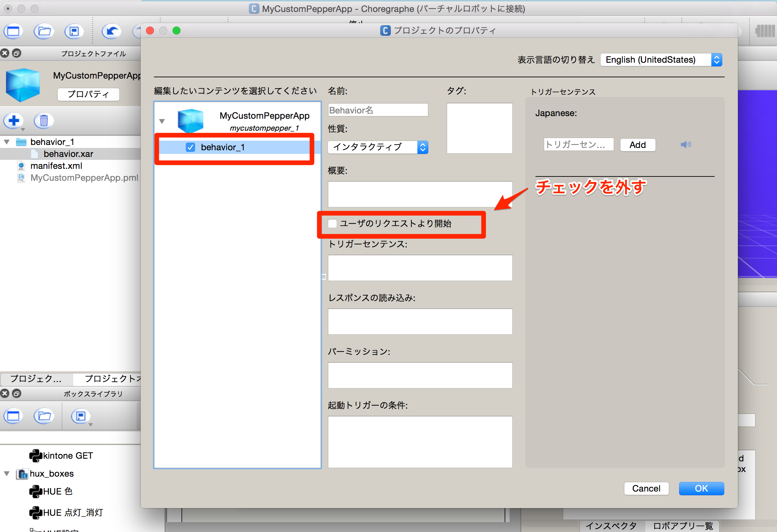Toggle ユーザのリクエストより開始 checkbox
Viewport: 777px width, 532px height.
click(x=332, y=223)
